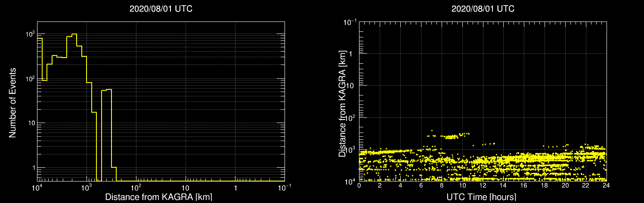Click hour 10 on the UTC Time axis
The image size is (644, 203).
(462, 186)
